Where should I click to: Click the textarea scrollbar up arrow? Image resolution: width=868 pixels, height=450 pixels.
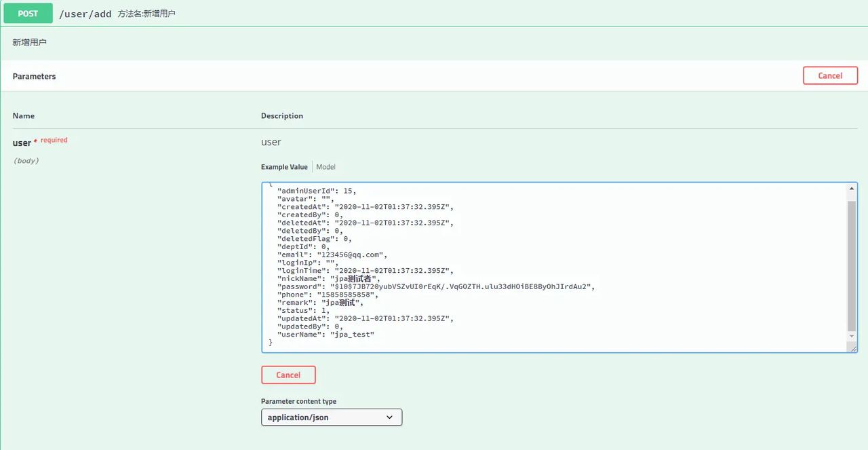click(852, 188)
